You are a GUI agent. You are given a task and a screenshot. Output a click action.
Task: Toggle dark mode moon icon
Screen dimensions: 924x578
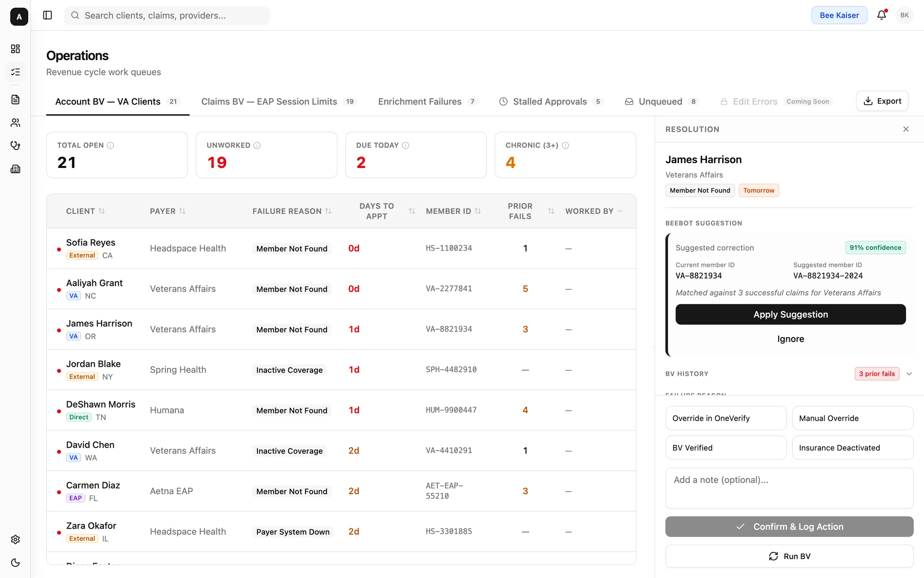pyautogui.click(x=15, y=563)
